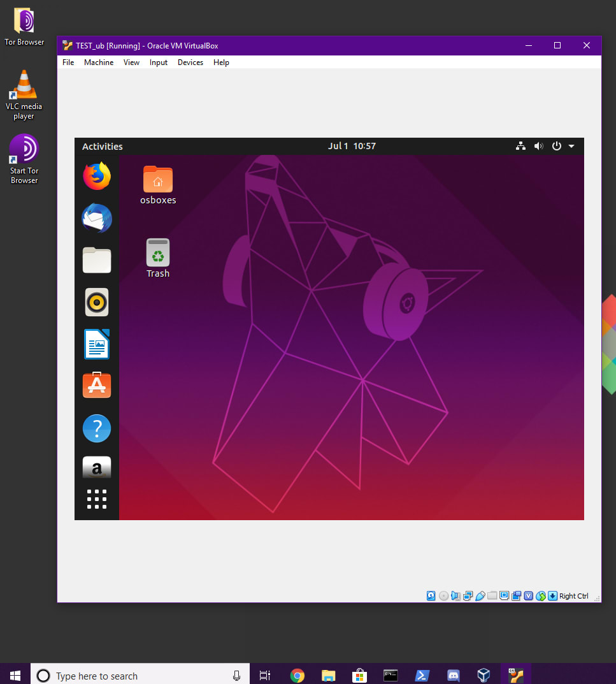
Task: Open the View menu
Action: (x=131, y=62)
